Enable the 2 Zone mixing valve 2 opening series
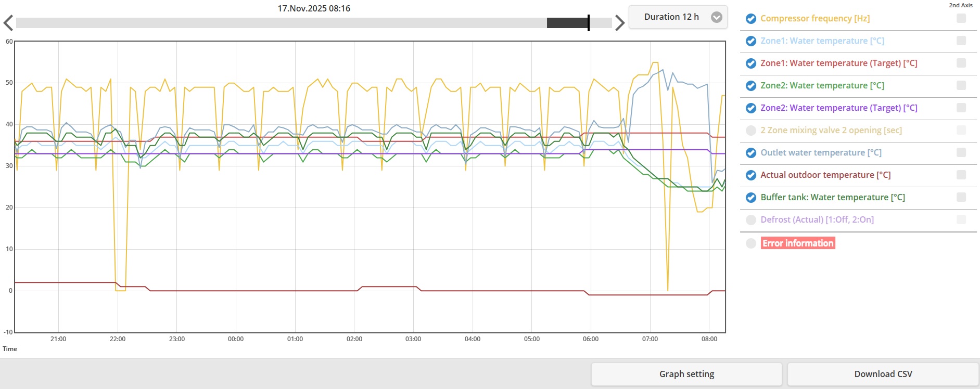This screenshot has height=389, width=980. [x=750, y=131]
